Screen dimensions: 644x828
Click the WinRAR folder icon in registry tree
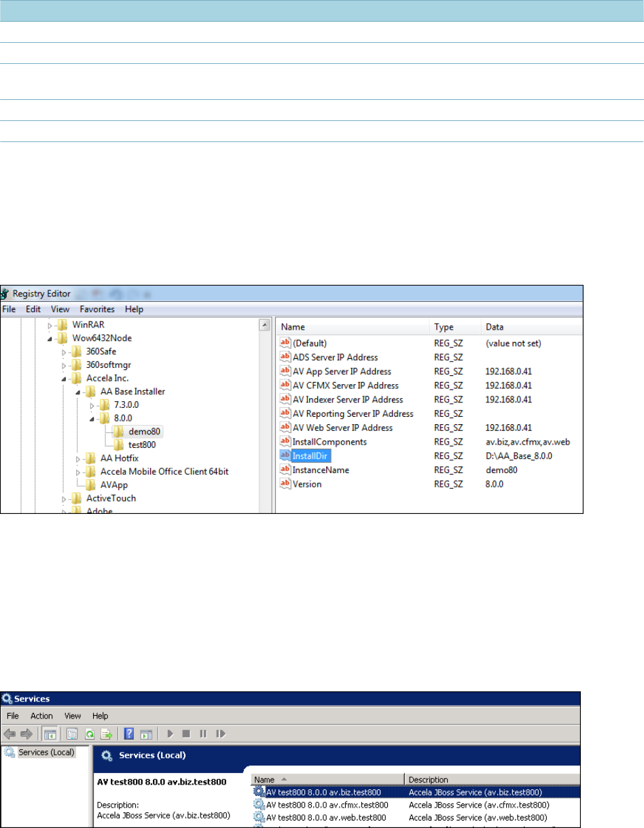[63, 325]
